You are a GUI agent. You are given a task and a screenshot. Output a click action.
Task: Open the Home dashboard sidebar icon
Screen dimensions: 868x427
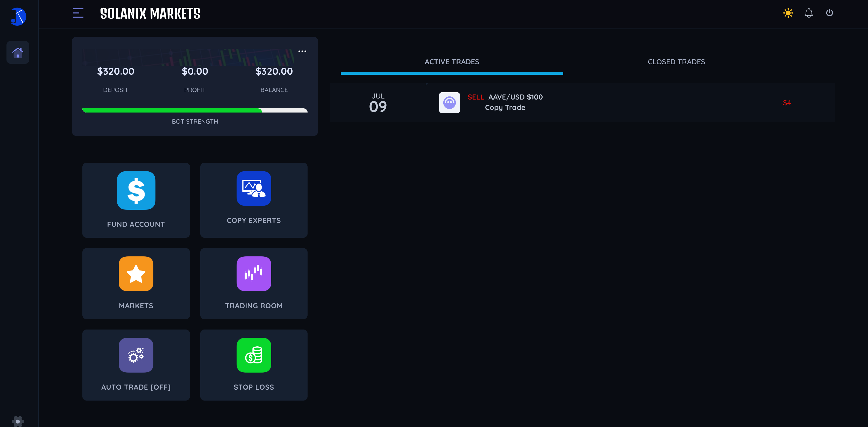coord(18,52)
